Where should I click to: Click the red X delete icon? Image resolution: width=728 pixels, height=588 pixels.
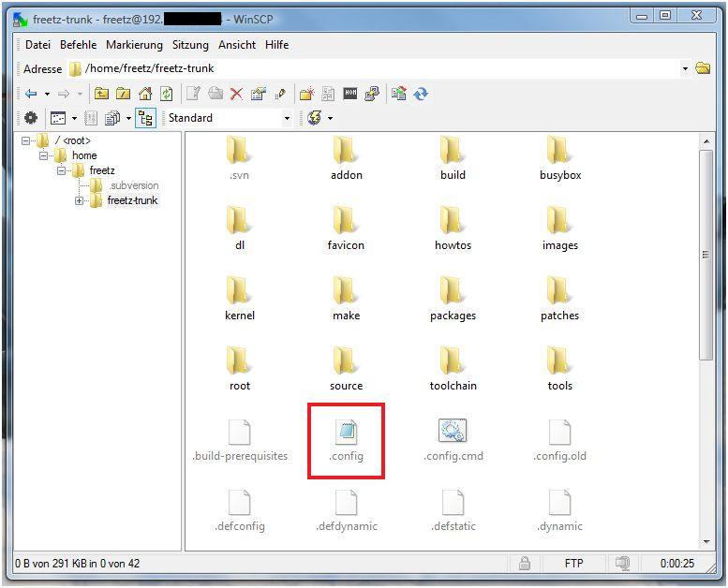point(236,94)
